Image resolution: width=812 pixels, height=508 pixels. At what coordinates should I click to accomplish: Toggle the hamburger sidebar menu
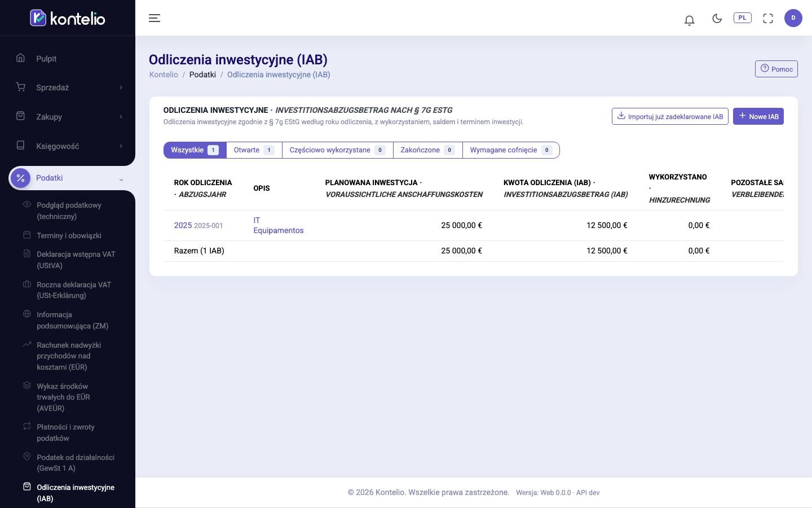coord(155,18)
